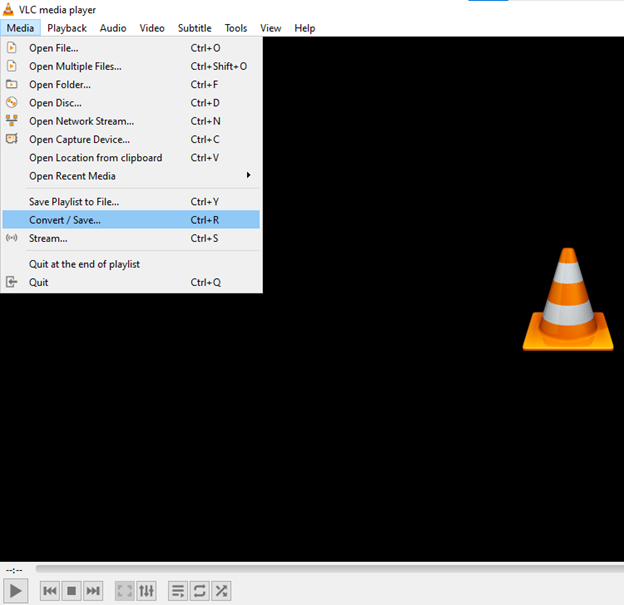Stop playback with the Stop button
The height and width of the screenshot is (605, 624).
(x=72, y=591)
